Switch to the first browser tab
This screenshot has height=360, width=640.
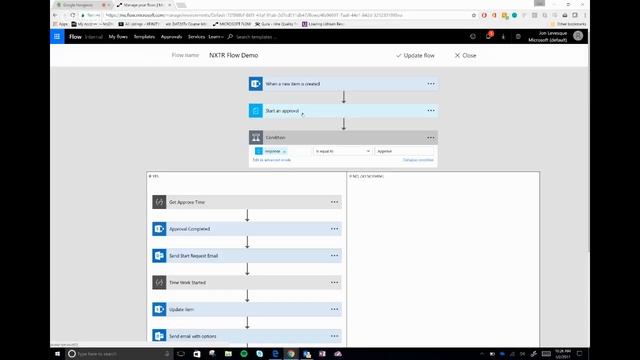coord(82,5)
